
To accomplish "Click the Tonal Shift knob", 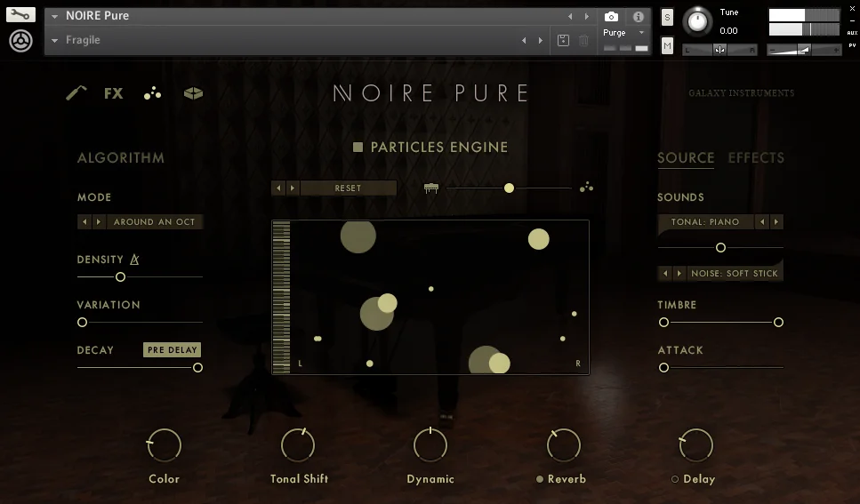I will pyautogui.click(x=298, y=444).
